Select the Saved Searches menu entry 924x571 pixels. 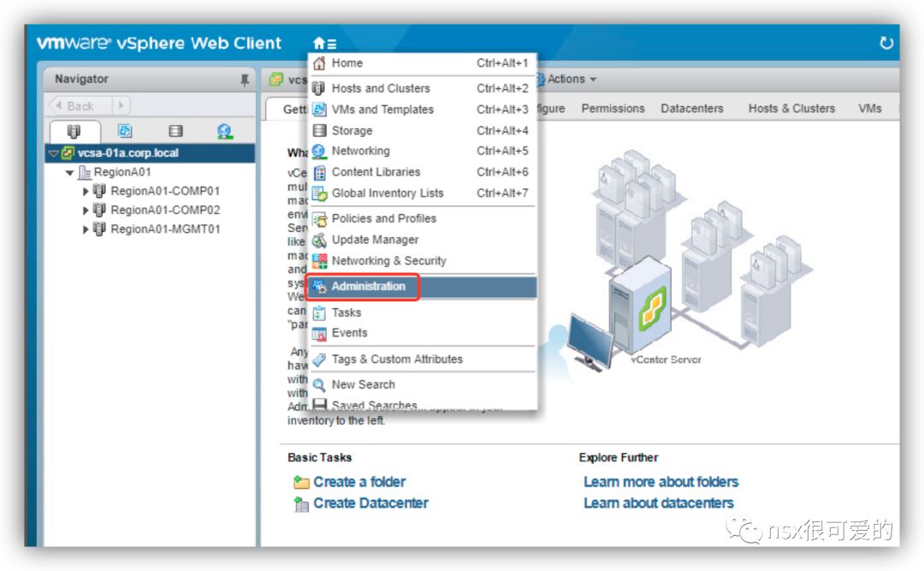pyautogui.click(x=422, y=405)
